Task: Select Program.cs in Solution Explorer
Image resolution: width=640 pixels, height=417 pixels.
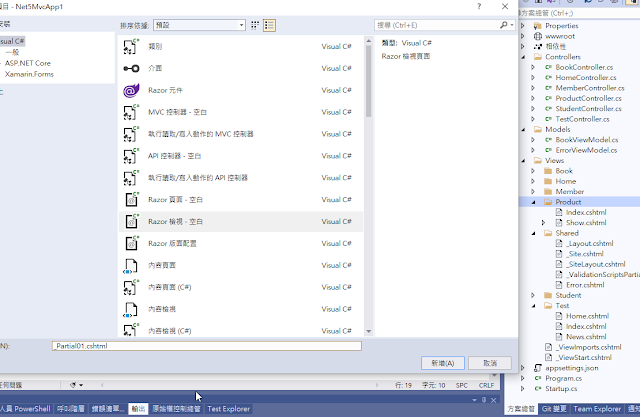Action: pyautogui.click(x=563, y=378)
